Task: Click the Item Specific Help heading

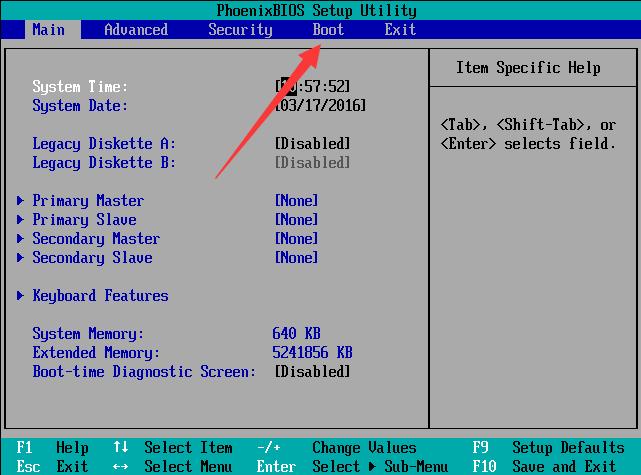Action: [x=528, y=68]
